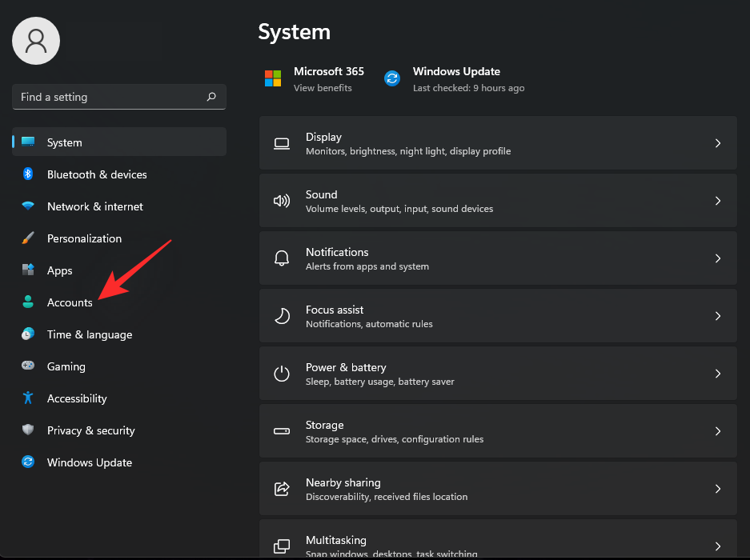Open Power & battery settings row
Screen dimensions: 750x560
tap(497, 374)
